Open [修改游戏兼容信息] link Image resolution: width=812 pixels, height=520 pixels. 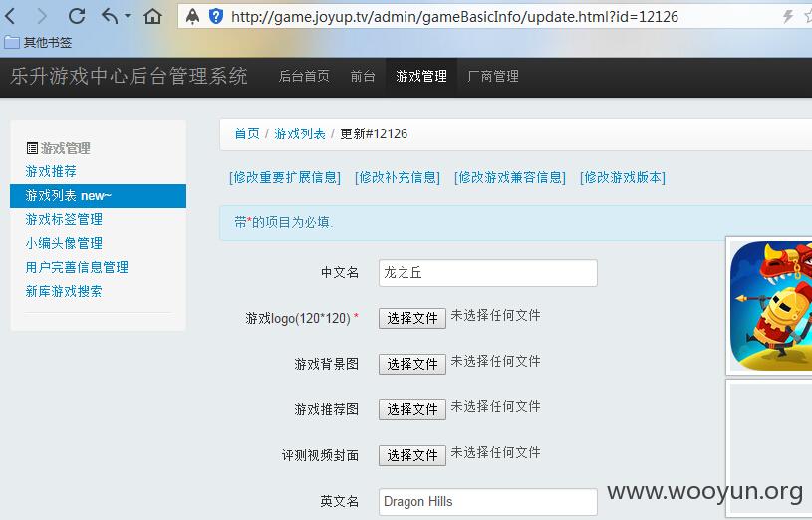pos(510,177)
